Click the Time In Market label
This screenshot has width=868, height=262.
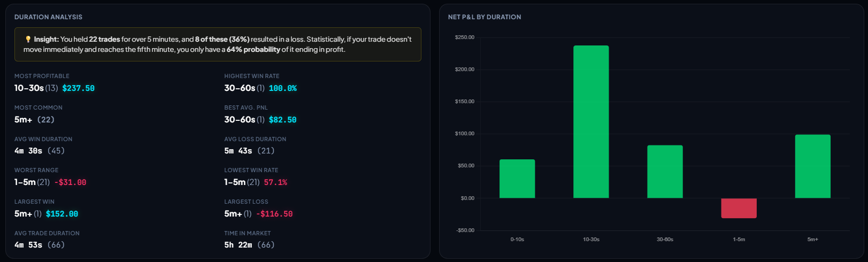[x=248, y=233]
